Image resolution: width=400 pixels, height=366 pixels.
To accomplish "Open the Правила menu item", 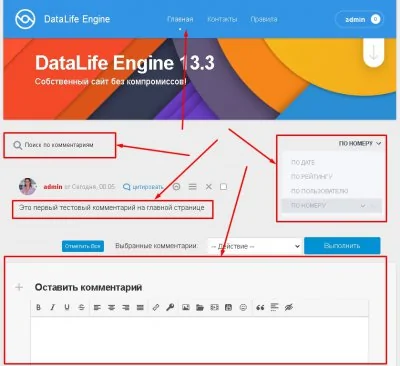I will pos(264,19).
